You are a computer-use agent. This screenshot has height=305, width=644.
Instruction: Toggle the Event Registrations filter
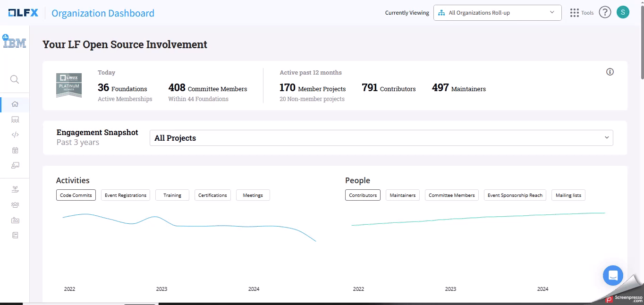pos(126,195)
